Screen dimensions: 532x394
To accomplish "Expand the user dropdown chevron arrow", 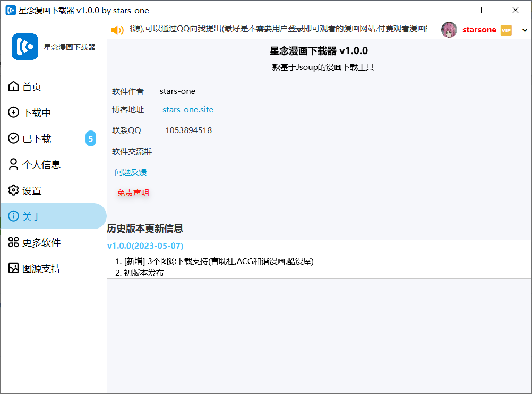I will point(525,30).
